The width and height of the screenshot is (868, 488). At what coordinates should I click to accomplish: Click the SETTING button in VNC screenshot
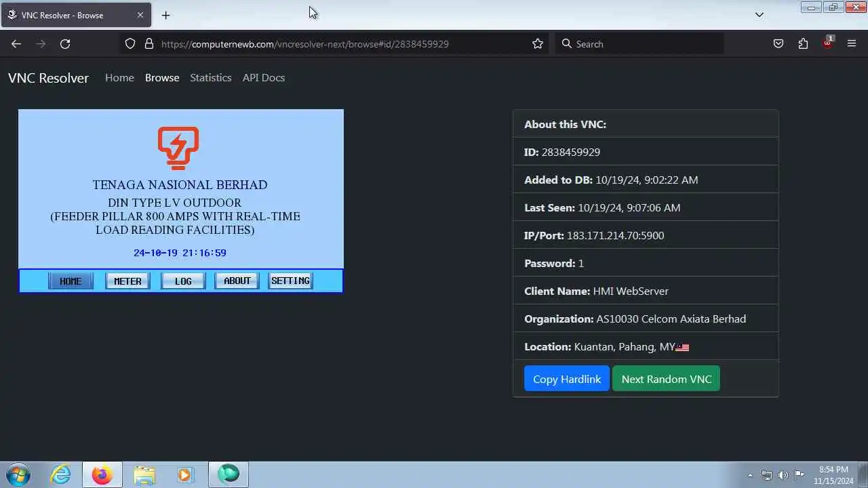click(x=290, y=281)
